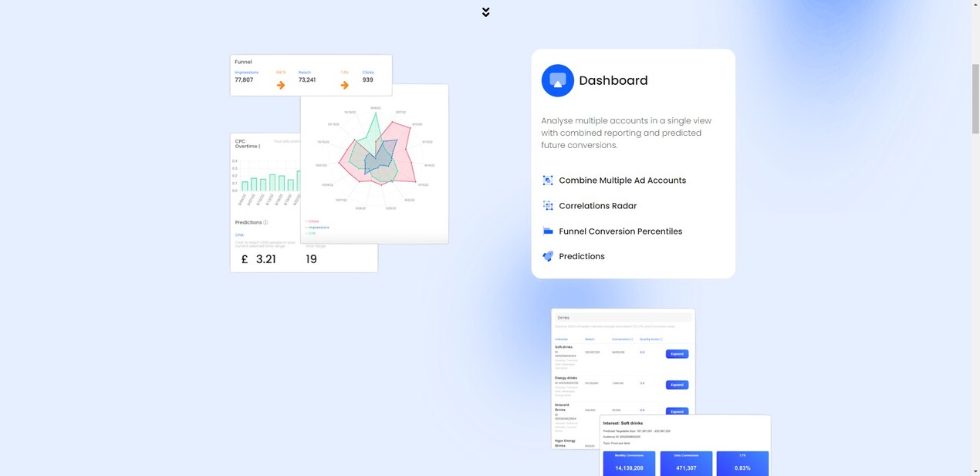Click the Combine Multiple Ad Accounts icon

548,181
